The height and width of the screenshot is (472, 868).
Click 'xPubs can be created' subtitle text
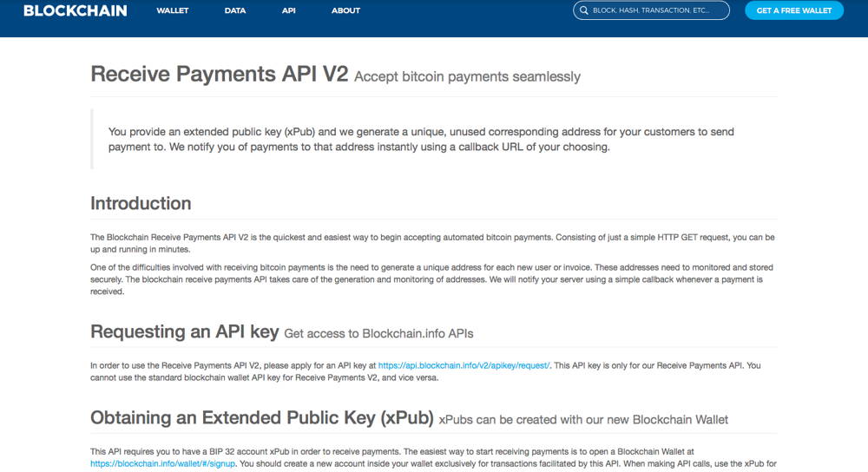tap(583, 420)
